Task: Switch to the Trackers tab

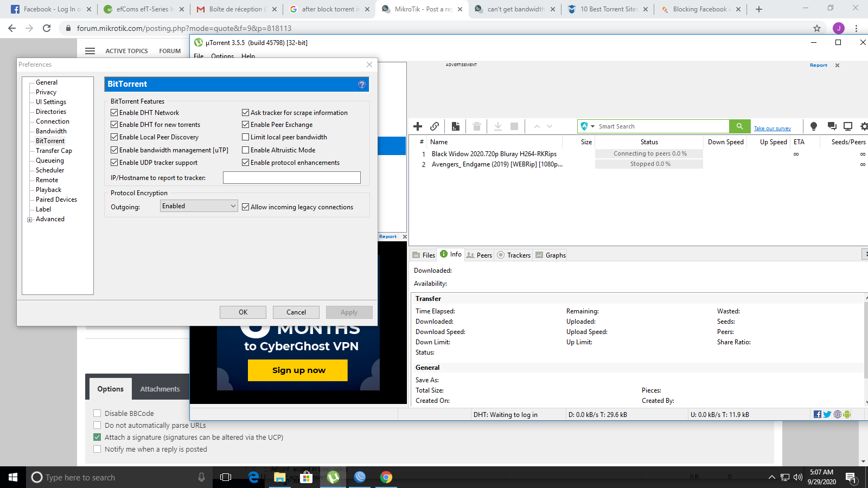Action: click(514, 255)
